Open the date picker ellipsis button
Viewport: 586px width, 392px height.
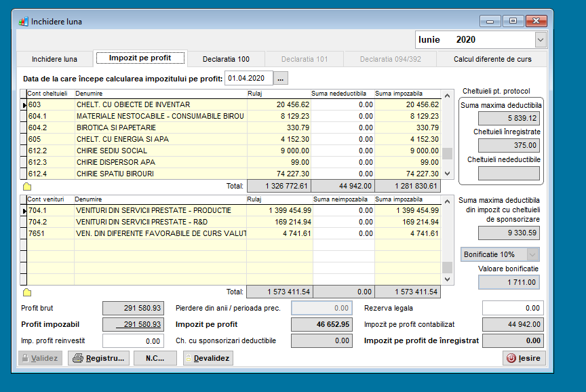point(281,79)
